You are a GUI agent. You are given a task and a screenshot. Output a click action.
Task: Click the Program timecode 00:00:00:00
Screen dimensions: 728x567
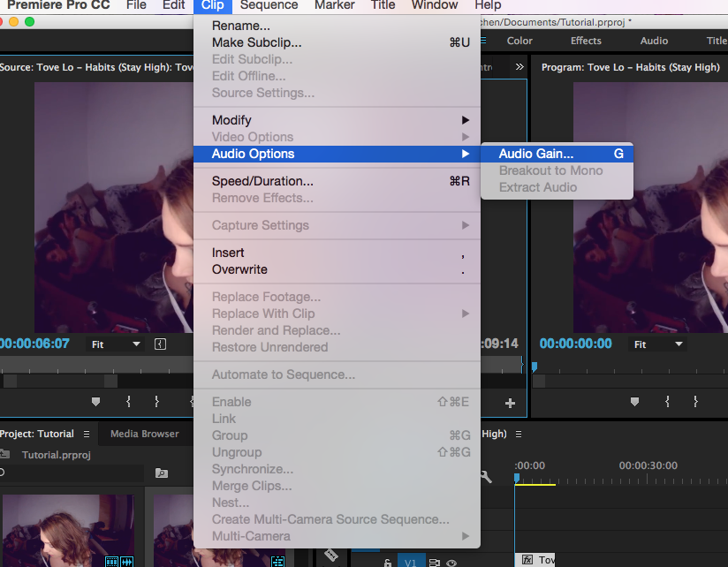576,344
